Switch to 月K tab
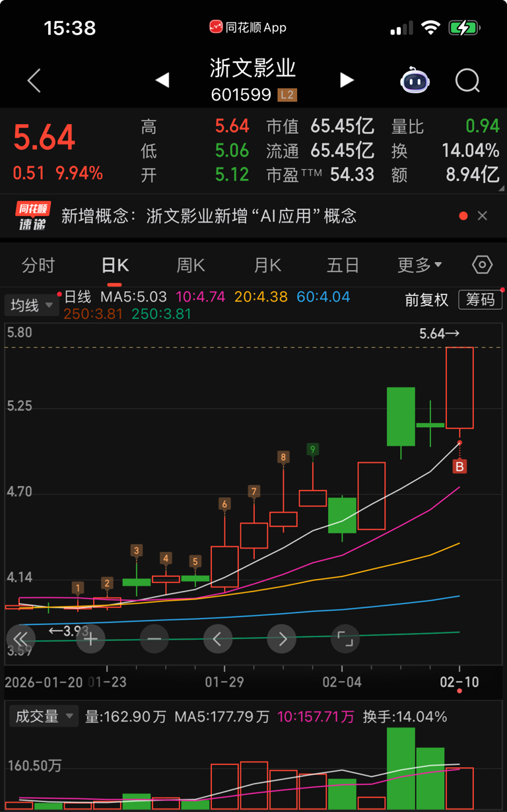The height and width of the screenshot is (812, 507). click(x=267, y=265)
